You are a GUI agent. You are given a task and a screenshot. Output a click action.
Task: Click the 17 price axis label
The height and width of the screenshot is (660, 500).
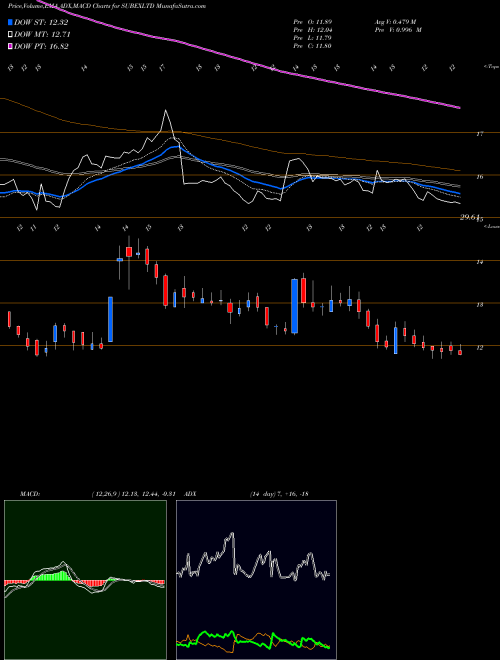(480, 134)
